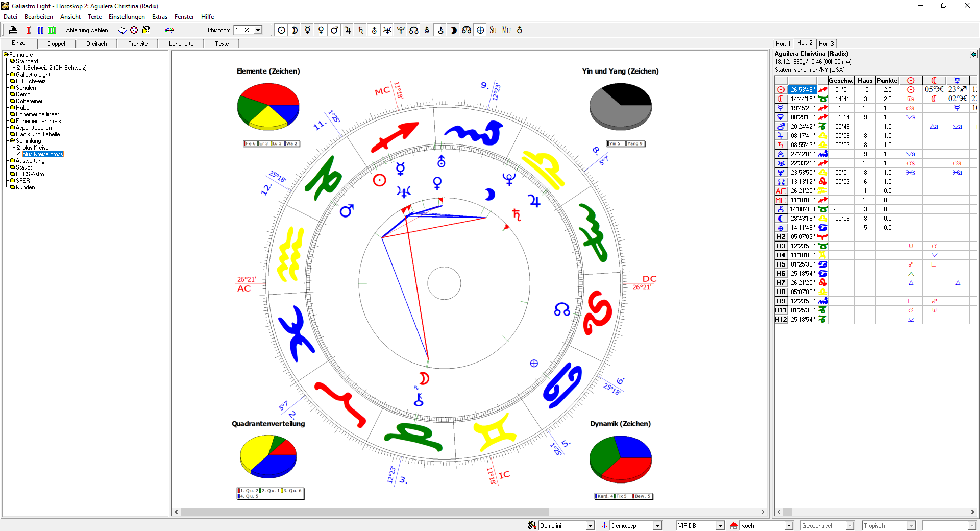The image size is (980, 531).
Task: Open the Tropisch dropdown
Action: (x=911, y=525)
